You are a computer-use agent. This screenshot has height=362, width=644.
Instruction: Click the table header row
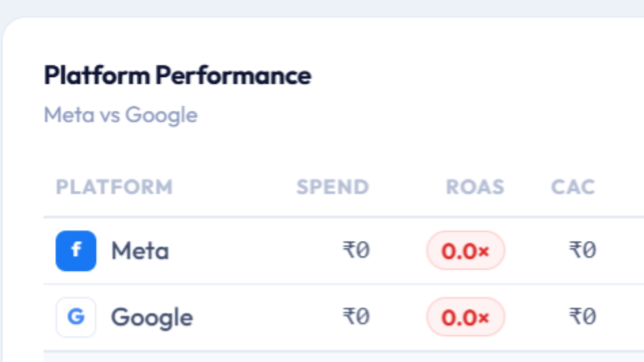tap(344, 187)
